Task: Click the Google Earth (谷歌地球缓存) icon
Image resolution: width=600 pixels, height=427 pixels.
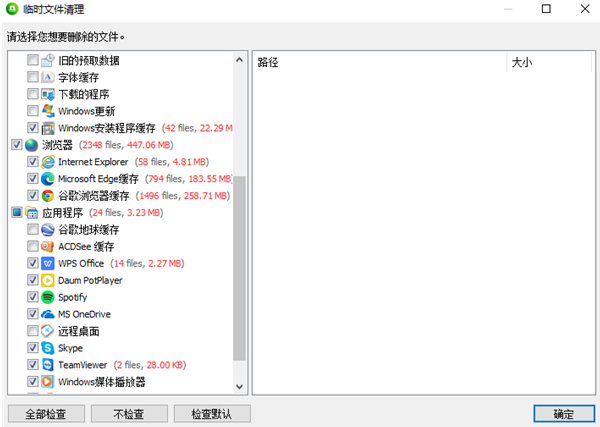Action: [x=48, y=230]
